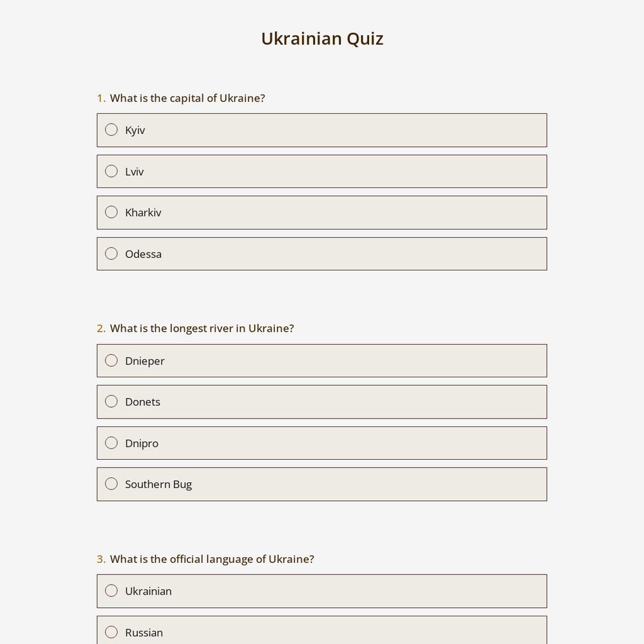
Task: Click the Kharkiv answer row
Action: 322,212
